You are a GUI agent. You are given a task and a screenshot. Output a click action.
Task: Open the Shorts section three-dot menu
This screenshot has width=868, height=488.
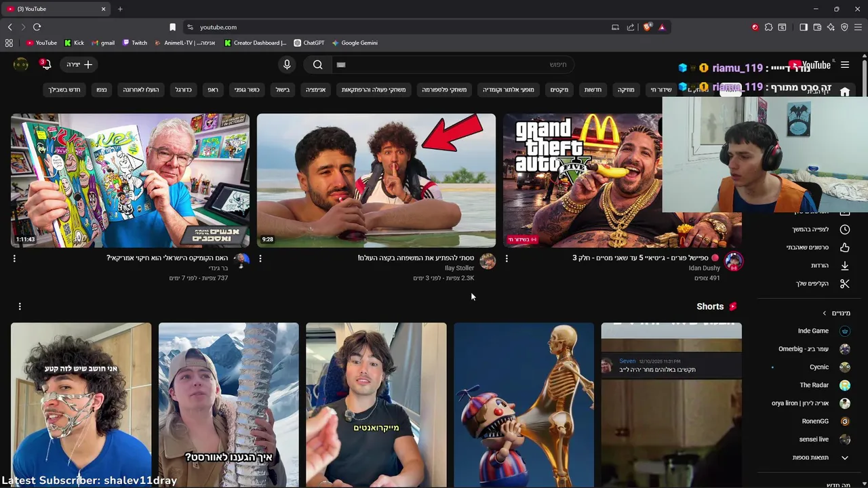pos(20,306)
